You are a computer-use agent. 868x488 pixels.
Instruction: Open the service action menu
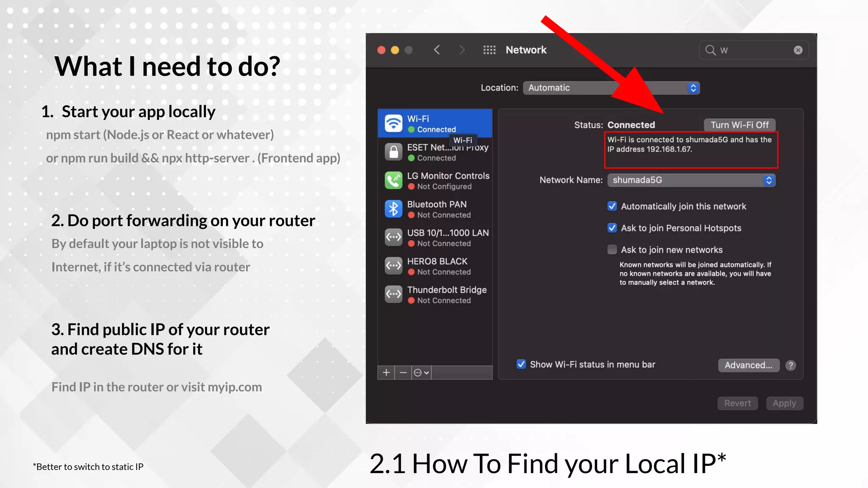click(x=422, y=373)
